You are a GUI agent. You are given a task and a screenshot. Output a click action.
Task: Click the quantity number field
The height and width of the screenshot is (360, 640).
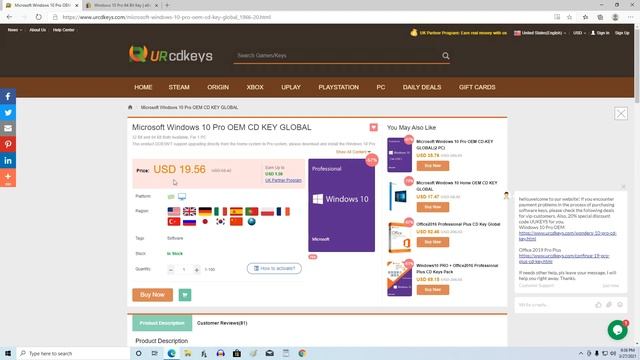tap(184, 269)
